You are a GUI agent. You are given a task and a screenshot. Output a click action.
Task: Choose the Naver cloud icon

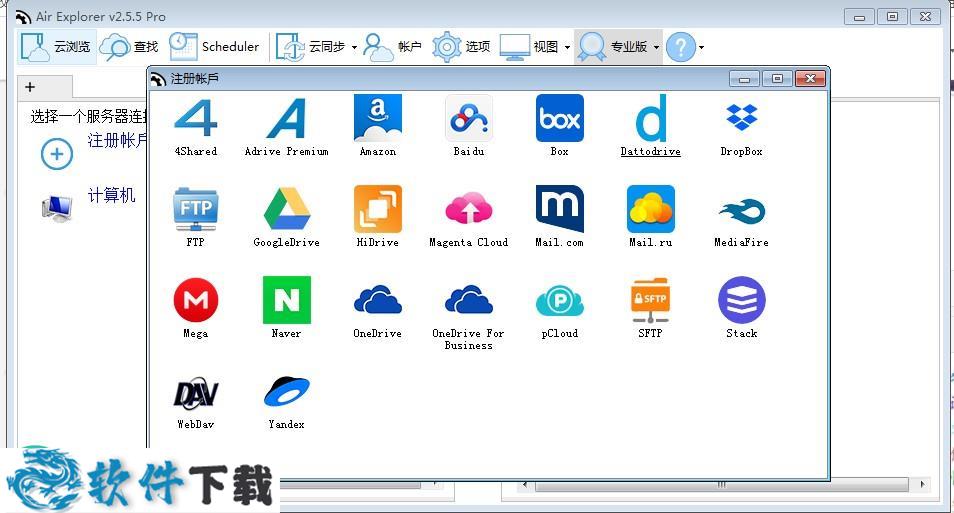(x=287, y=299)
